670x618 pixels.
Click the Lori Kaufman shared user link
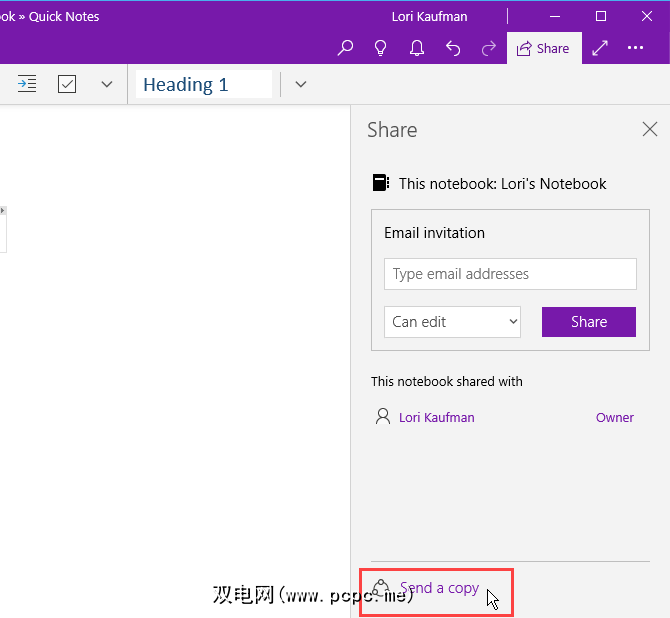tap(436, 417)
